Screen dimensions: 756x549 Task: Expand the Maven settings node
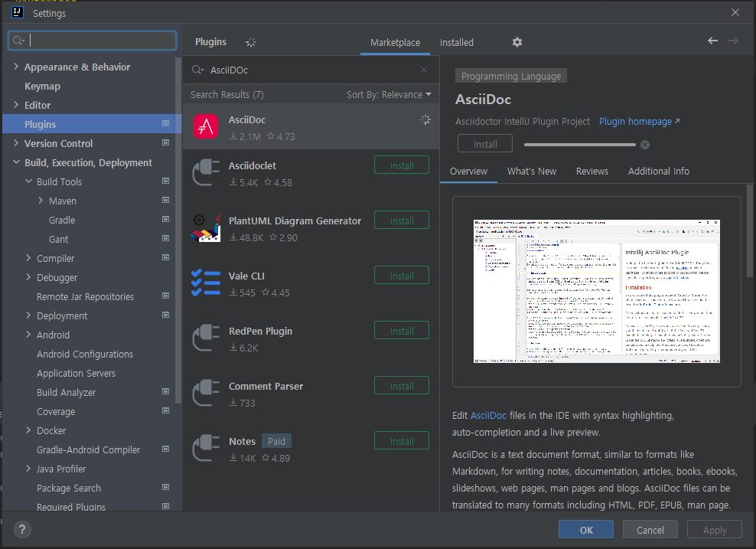click(x=41, y=200)
